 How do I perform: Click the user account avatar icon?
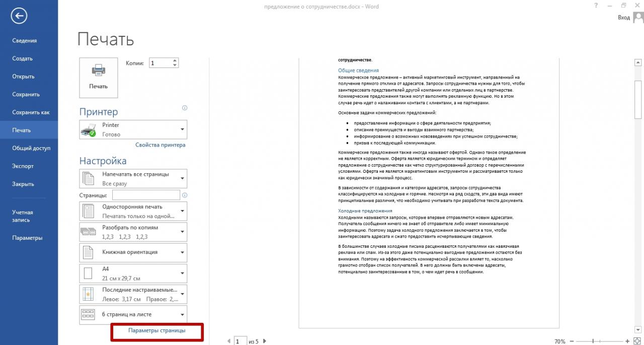click(x=638, y=18)
